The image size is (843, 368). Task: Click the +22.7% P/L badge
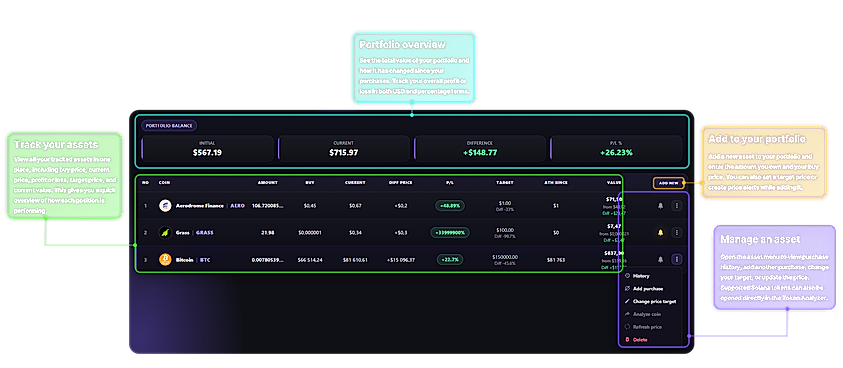coord(450,260)
